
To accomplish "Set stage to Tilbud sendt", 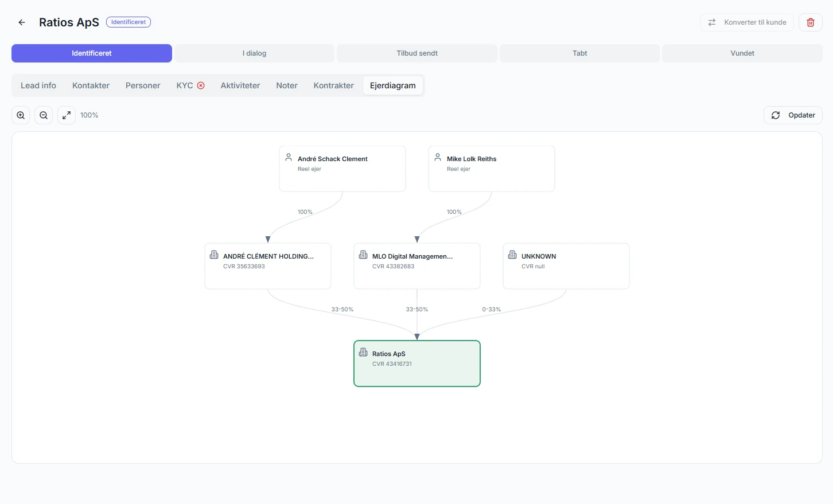I will click(417, 53).
